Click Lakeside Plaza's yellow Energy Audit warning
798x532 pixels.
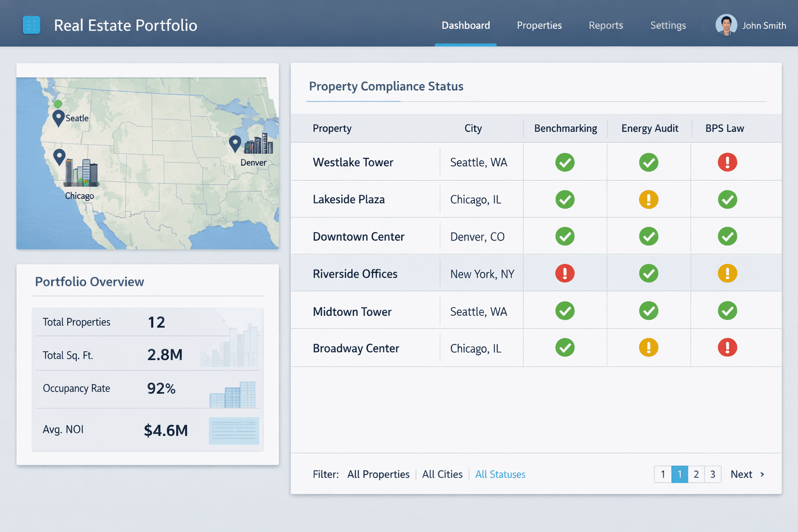648,199
